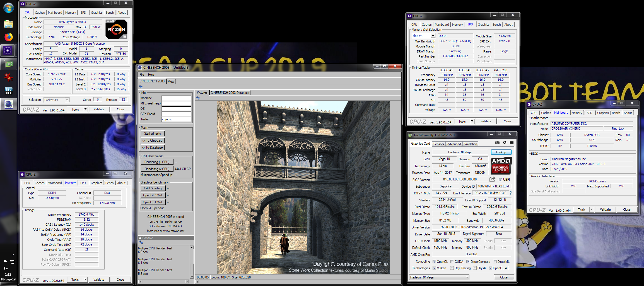Click the GPU-Z refresh icon
The image size is (644, 286).
(x=505, y=142)
